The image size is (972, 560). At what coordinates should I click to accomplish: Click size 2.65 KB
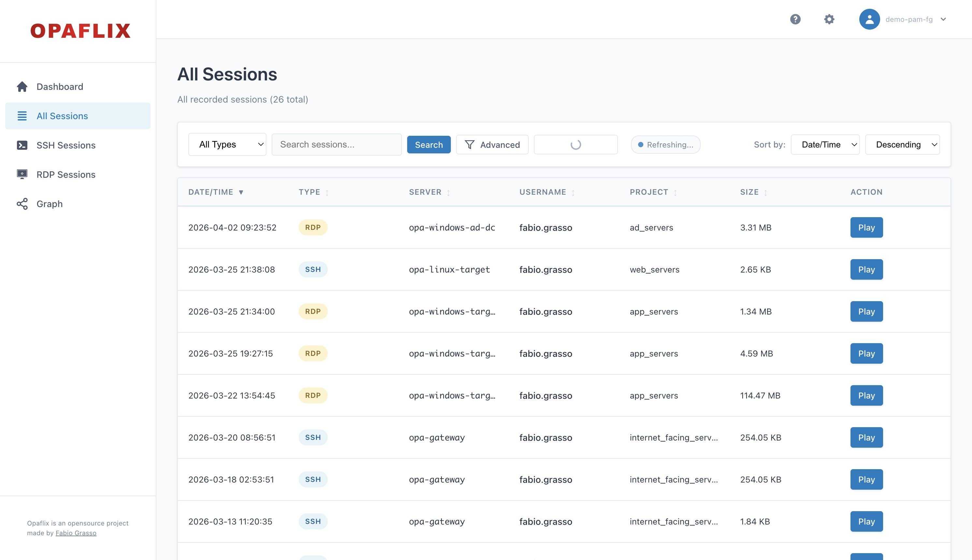(755, 269)
